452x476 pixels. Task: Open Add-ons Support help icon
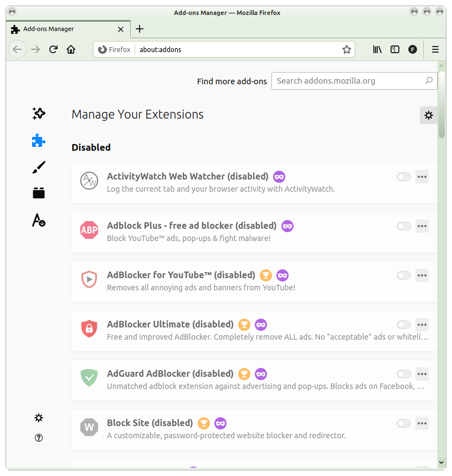(x=39, y=438)
